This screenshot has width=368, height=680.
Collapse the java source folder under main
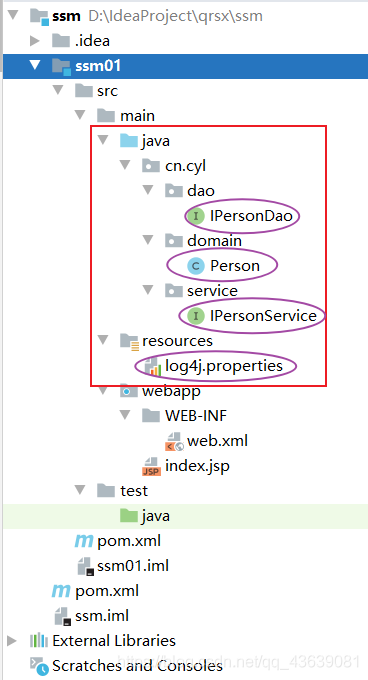pyautogui.click(x=103, y=140)
